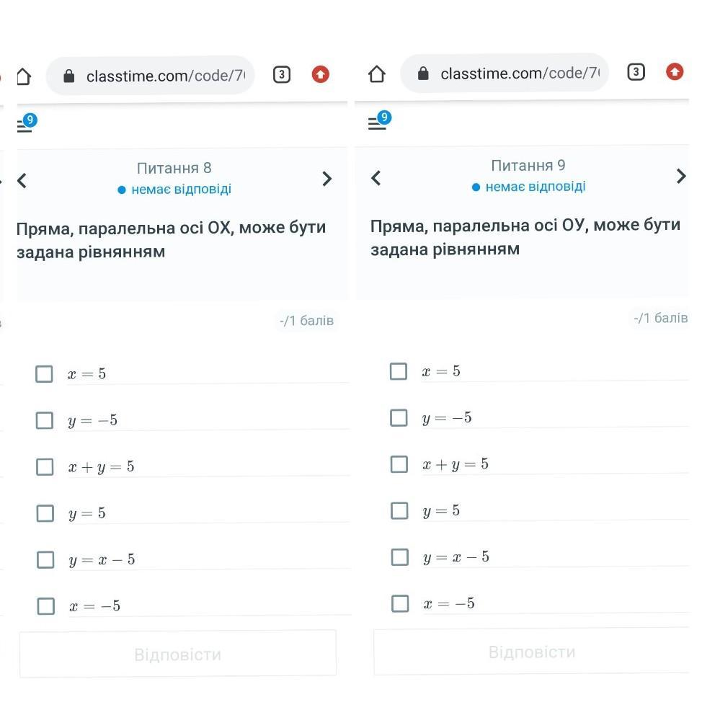Click classtime.com address bar in left browser

[x=151, y=76]
